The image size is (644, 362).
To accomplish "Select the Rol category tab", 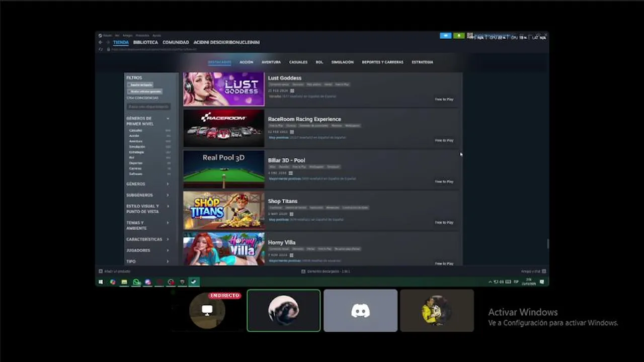I will pos(319,62).
